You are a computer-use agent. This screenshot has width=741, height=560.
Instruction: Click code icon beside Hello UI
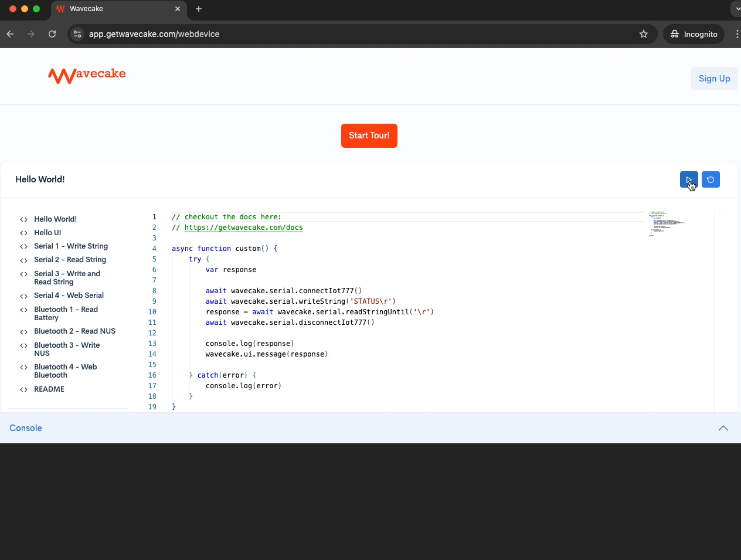[23, 233]
